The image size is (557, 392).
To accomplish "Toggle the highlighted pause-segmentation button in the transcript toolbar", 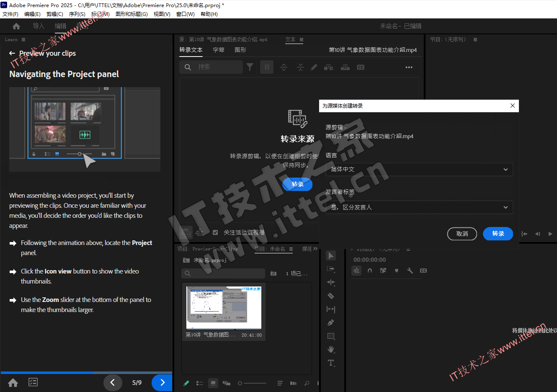I will click(267, 67).
